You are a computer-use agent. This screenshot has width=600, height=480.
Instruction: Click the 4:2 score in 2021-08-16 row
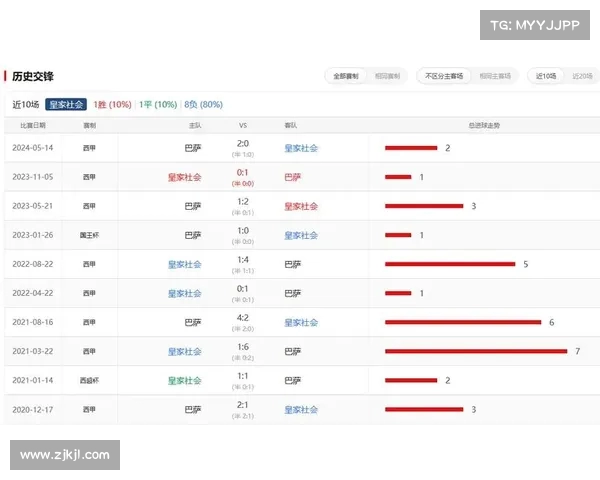point(243,318)
